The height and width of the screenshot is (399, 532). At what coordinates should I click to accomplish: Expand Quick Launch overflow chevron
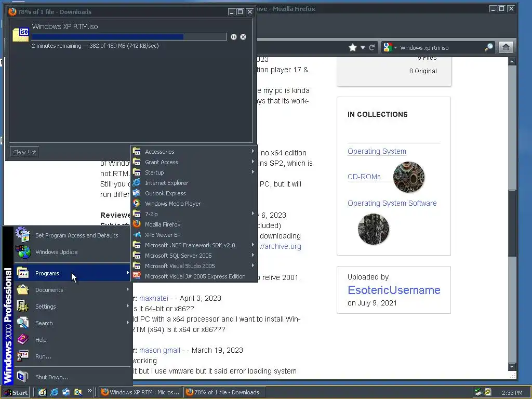[x=89, y=391]
